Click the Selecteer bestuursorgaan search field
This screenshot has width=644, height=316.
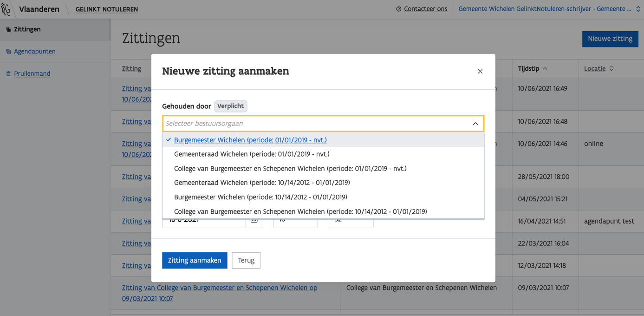[x=316, y=124]
